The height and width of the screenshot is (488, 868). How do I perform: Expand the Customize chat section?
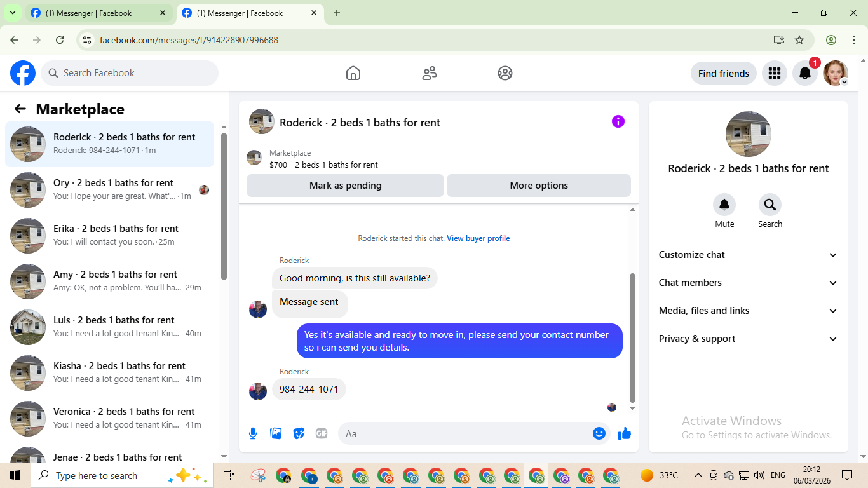749,255
